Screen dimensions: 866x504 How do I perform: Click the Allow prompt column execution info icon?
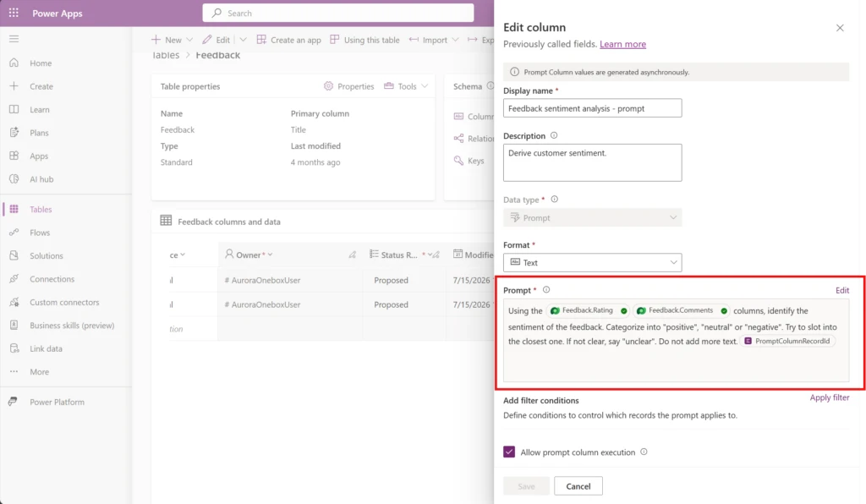click(644, 452)
